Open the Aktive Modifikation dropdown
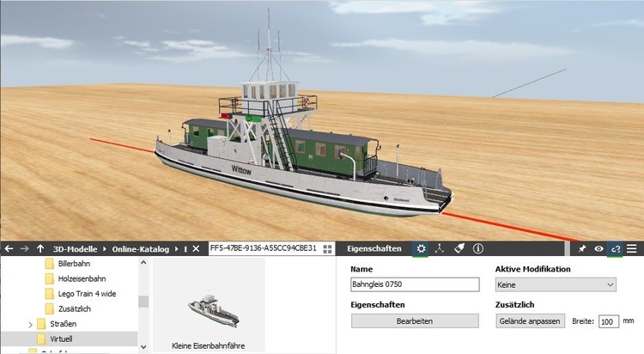The width and height of the screenshot is (644, 354). 556,284
